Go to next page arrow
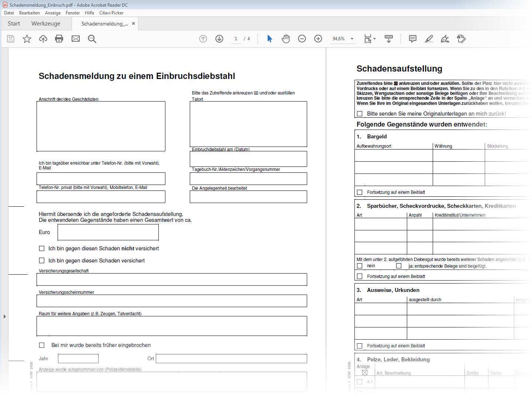 (219, 39)
